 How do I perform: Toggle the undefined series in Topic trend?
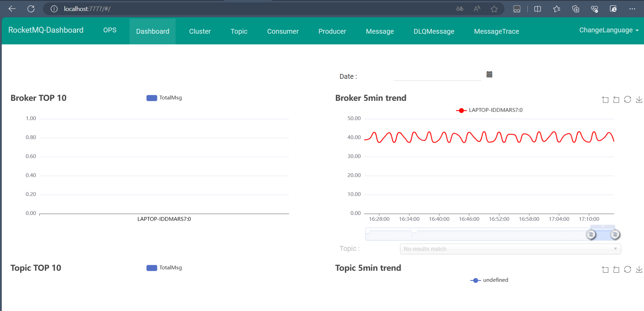(x=489, y=280)
